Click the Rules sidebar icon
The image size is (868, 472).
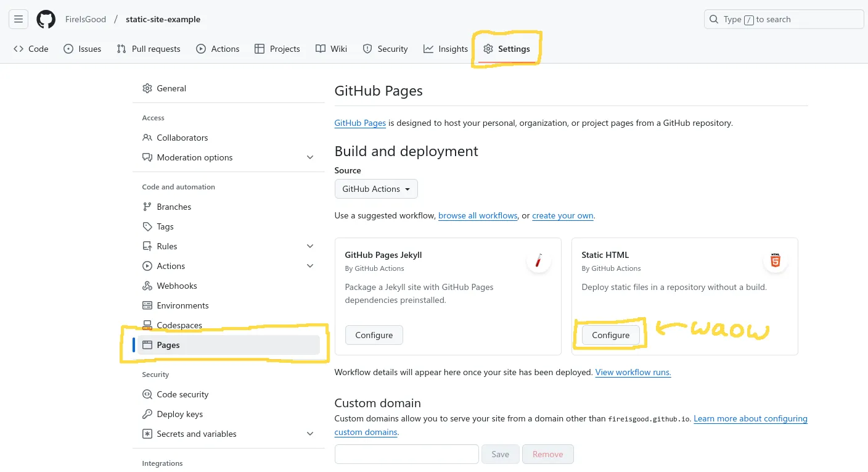tap(147, 246)
